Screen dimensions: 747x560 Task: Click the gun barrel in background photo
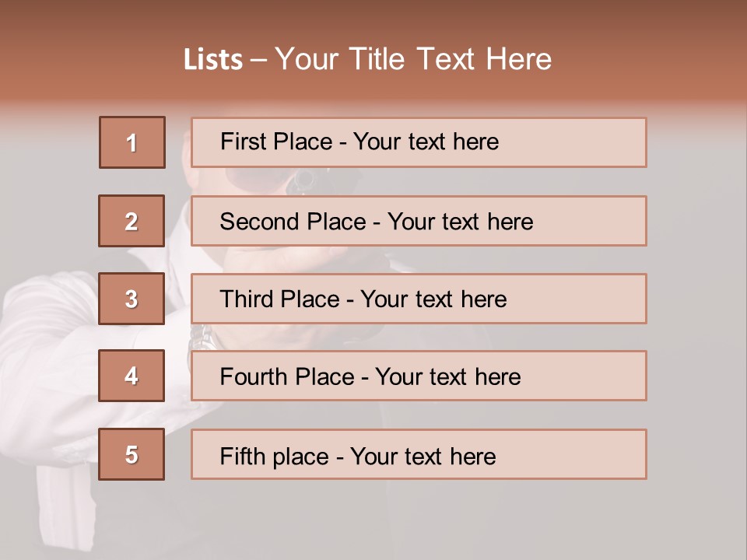301,181
